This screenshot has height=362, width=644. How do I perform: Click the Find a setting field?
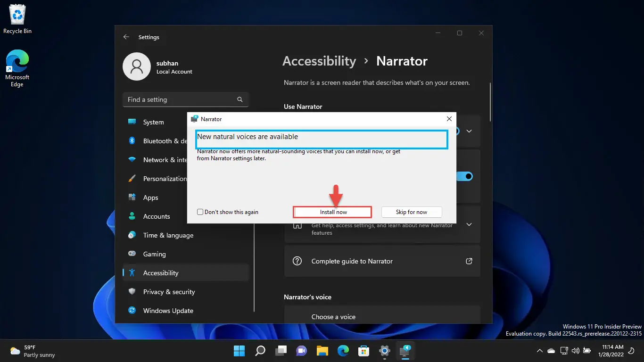point(185,99)
